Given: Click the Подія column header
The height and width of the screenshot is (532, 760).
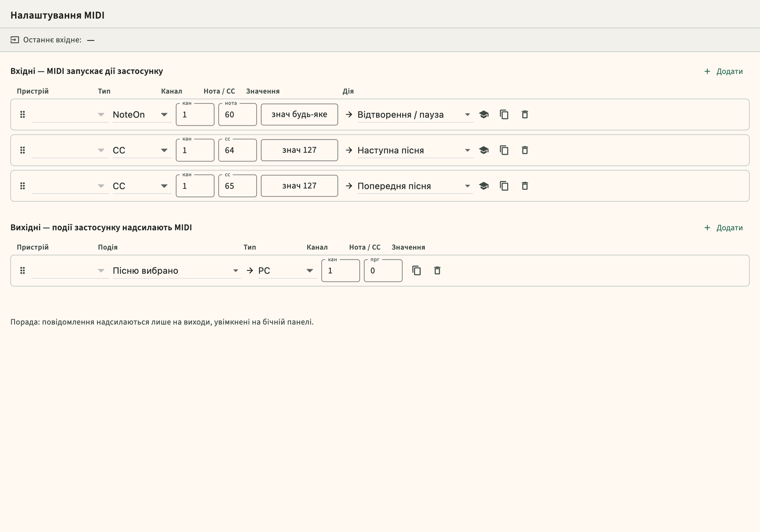Looking at the screenshot, I should pos(108,247).
